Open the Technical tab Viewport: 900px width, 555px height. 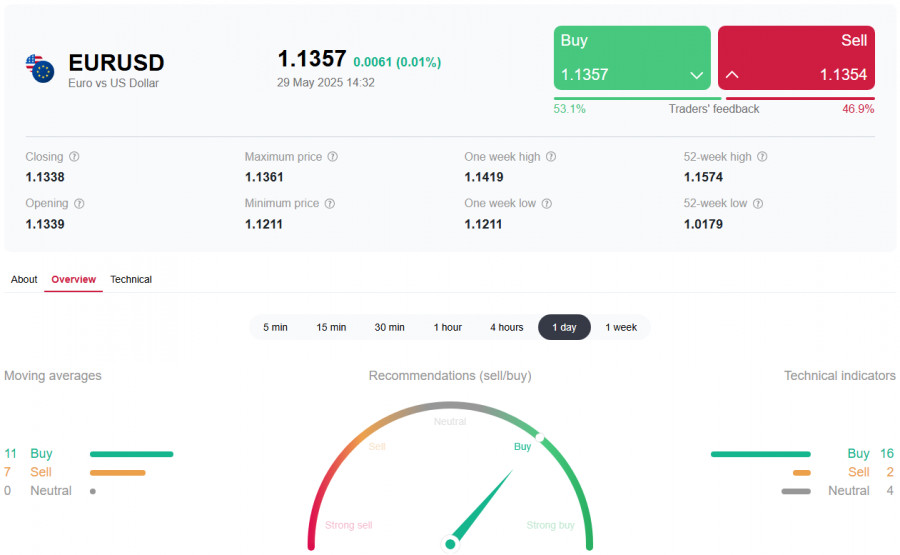click(x=131, y=280)
